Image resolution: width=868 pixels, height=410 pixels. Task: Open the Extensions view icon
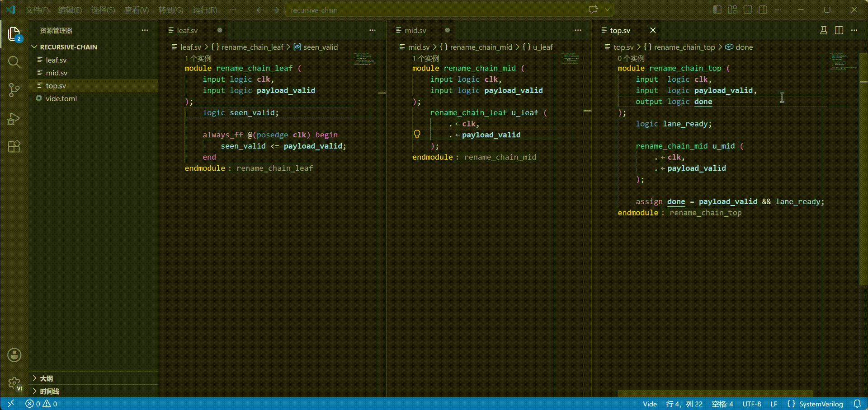tap(14, 147)
